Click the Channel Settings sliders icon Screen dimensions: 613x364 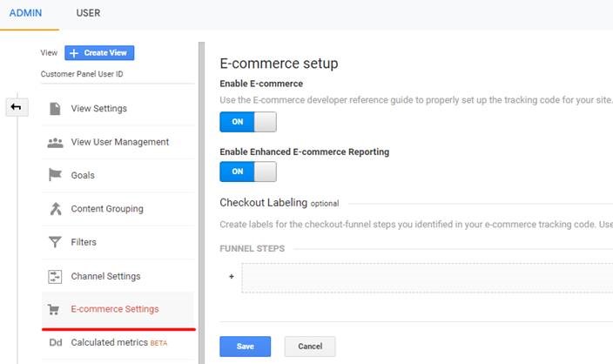55,276
